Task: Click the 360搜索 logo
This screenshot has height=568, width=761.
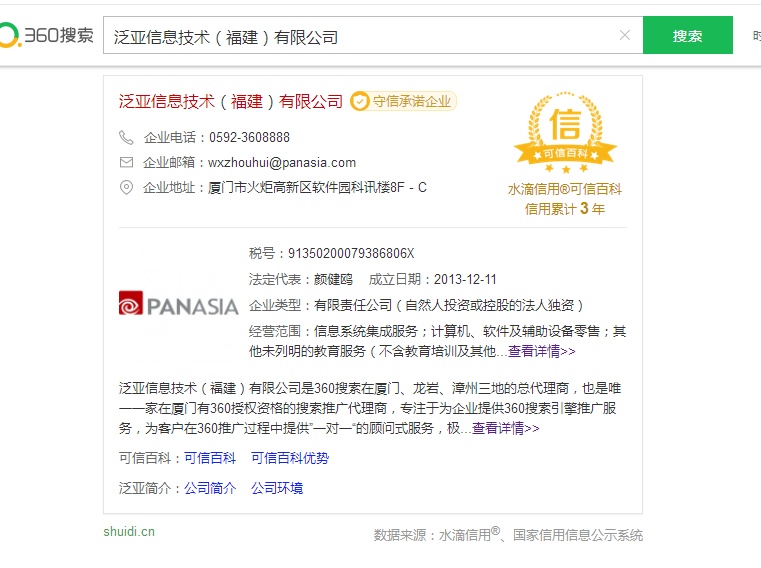Action: click(x=47, y=35)
